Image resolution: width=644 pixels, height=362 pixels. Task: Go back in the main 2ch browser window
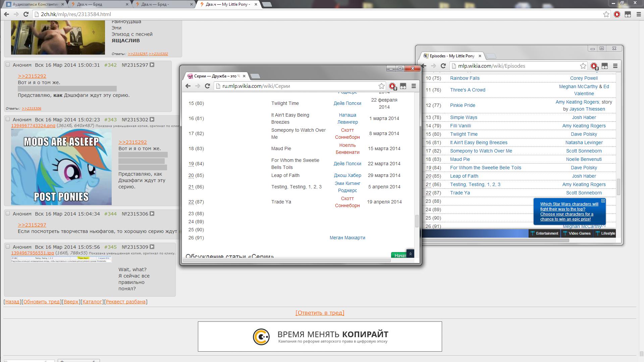click(6, 14)
